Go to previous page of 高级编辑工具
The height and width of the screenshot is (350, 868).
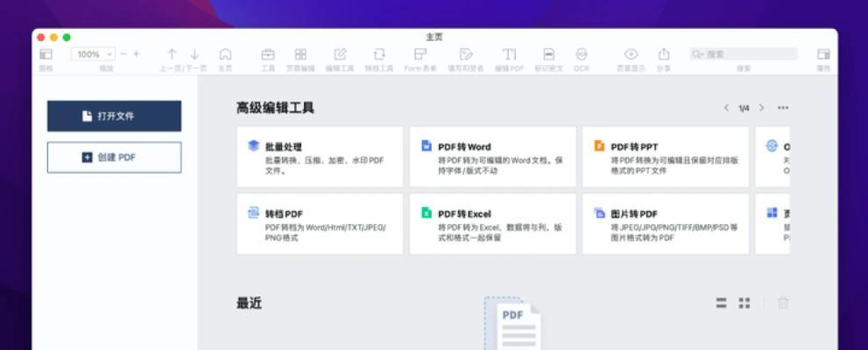click(x=726, y=108)
